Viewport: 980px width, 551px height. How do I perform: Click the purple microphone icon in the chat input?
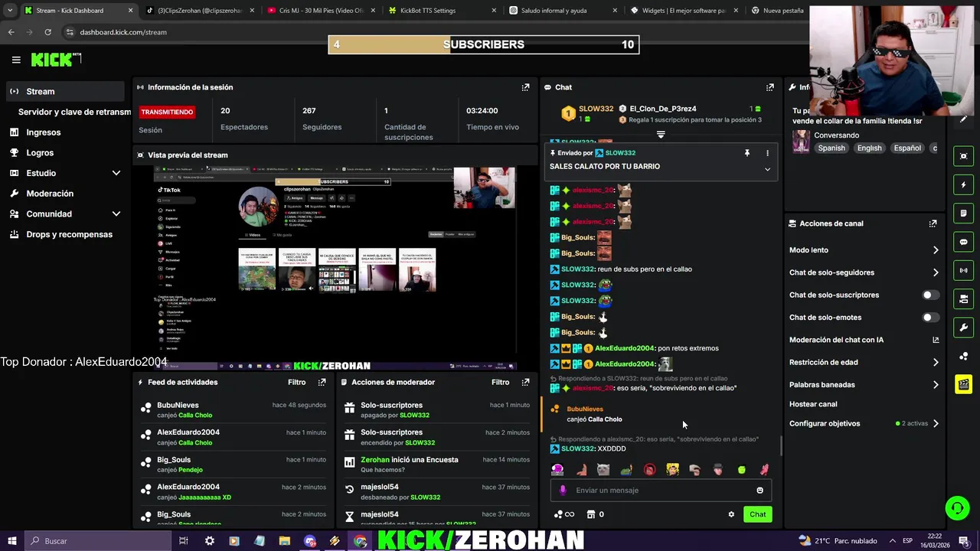tap(563, 491)
